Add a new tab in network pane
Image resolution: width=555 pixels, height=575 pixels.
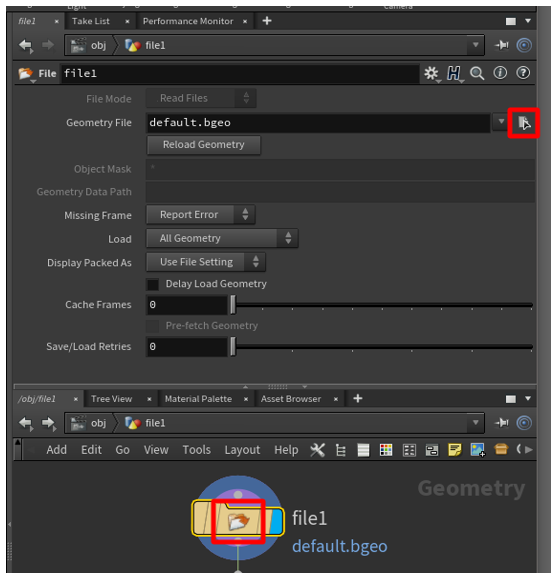pyautogui.click(x=358, y=399)
